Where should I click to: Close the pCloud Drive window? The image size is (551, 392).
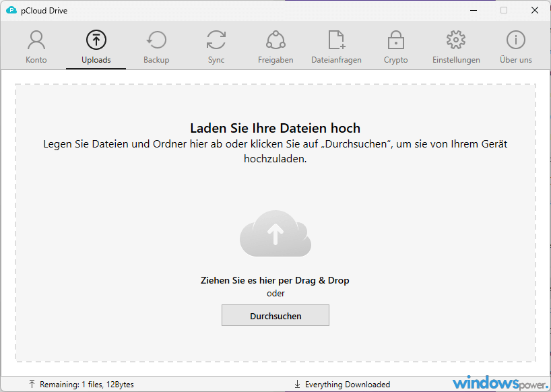coord(534,10)
